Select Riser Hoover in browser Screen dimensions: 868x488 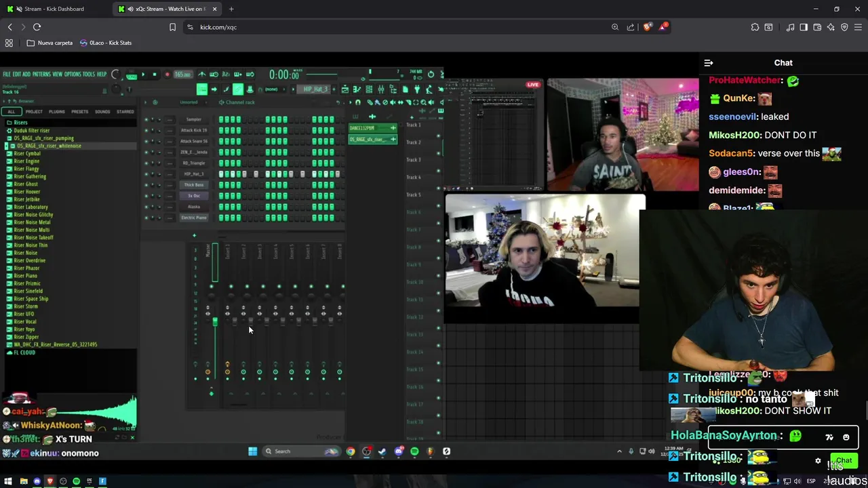[27, 192]
